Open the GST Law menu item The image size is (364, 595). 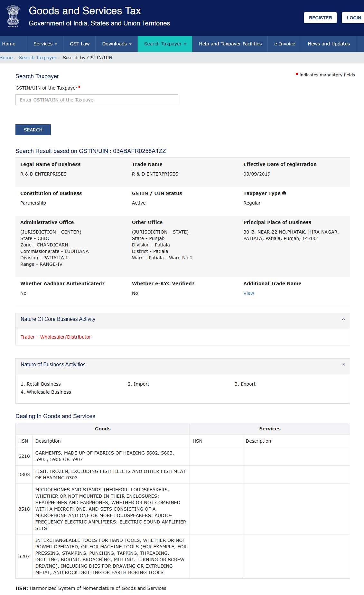tap(80, 44)
